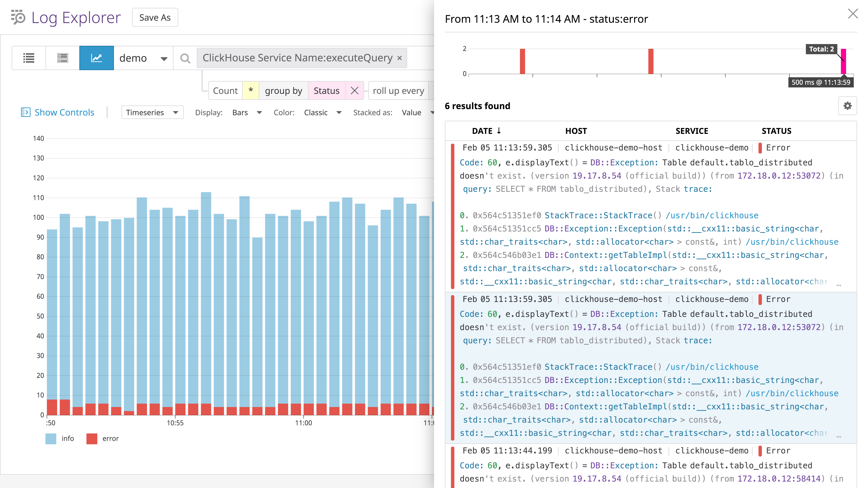Open the demo index dropdown

click(143, 58)
